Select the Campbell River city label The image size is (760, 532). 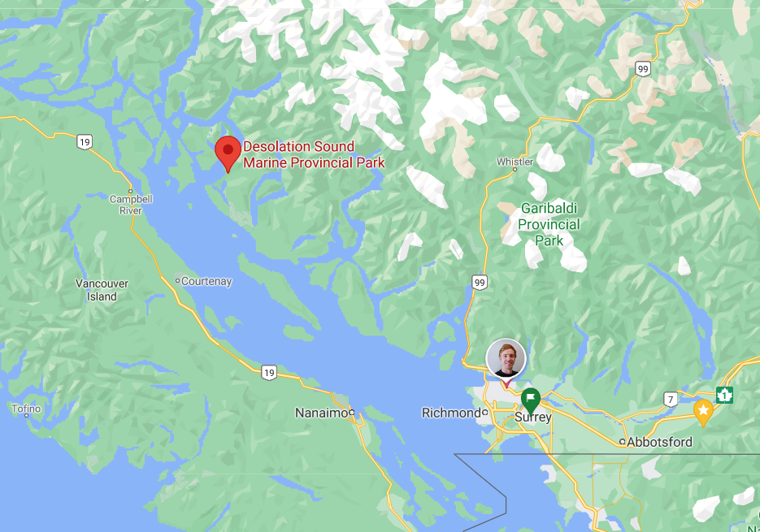[131, 205]
